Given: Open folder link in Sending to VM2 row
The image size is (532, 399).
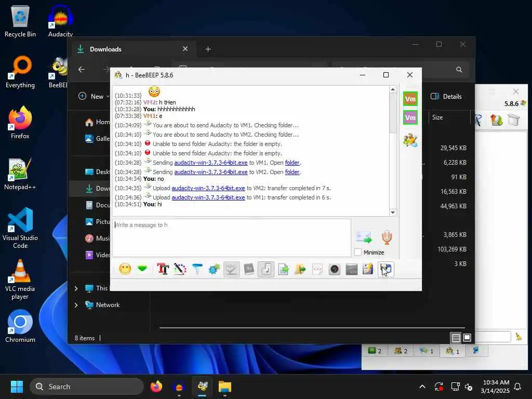Looking at the screenshot, I should [292, 172].
